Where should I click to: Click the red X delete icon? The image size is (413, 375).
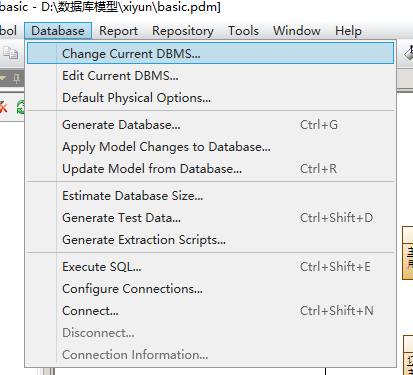tap(3, 107)
